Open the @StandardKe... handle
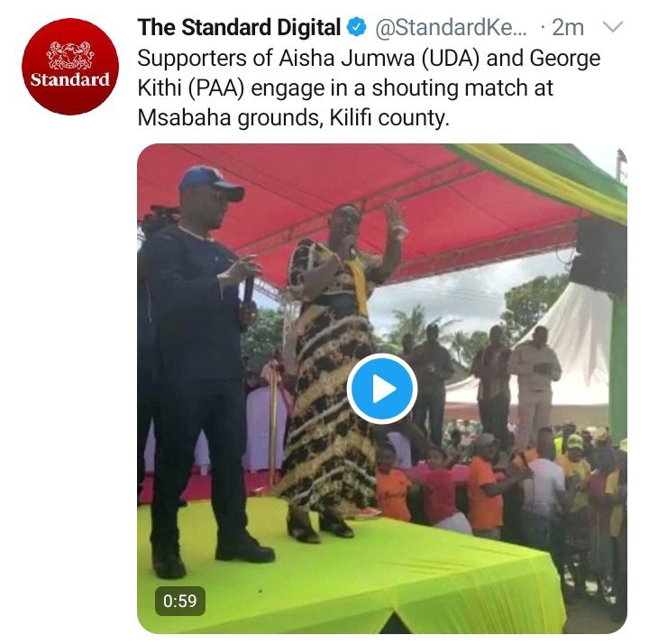Screen dimensions: 649x644 [451, 28]
